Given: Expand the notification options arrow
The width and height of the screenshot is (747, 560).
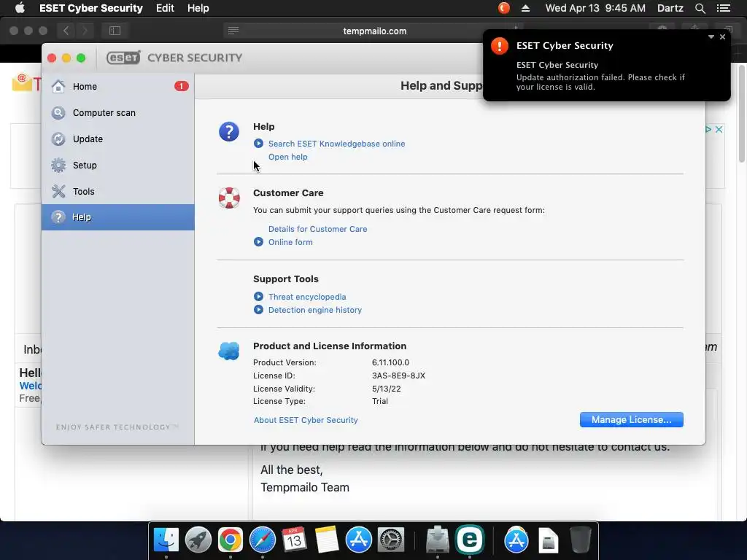Looking at the screenshot, I should pos(711,36).
